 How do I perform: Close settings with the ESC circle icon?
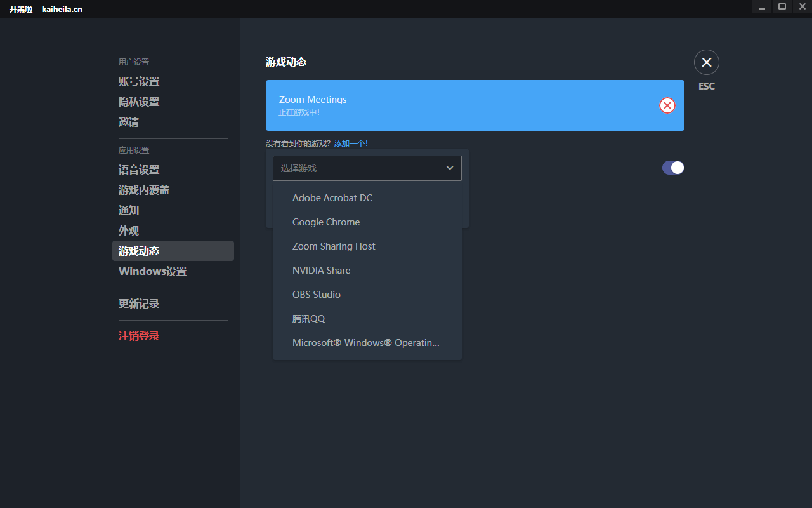click(x=706, y=62)
